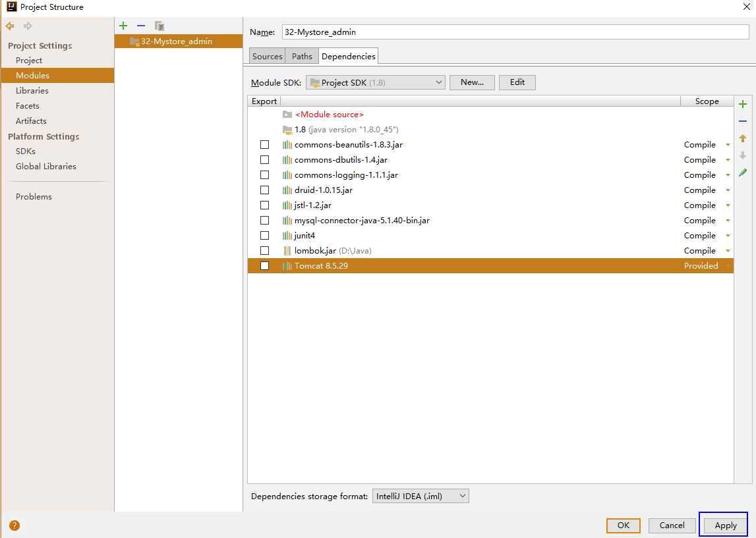Move dependency down with grey arrow

(743, 155)
